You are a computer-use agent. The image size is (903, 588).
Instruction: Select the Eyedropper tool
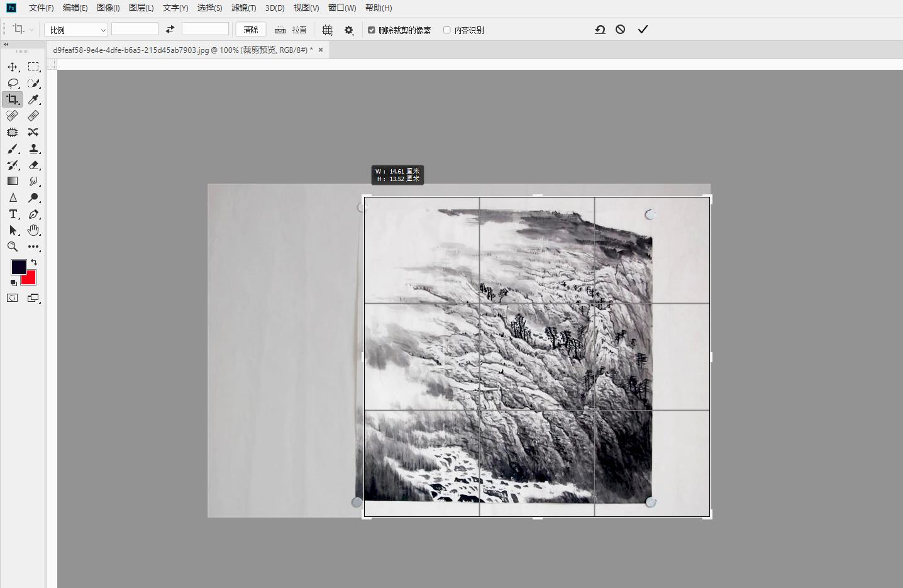pyautogui.click(x=33, y=99)
